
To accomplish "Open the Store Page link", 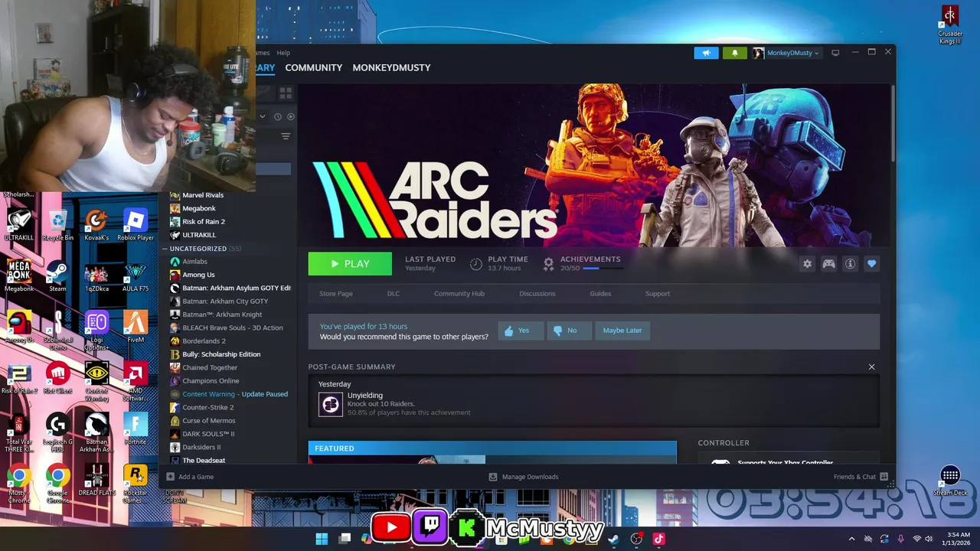I will coord(336,294).
